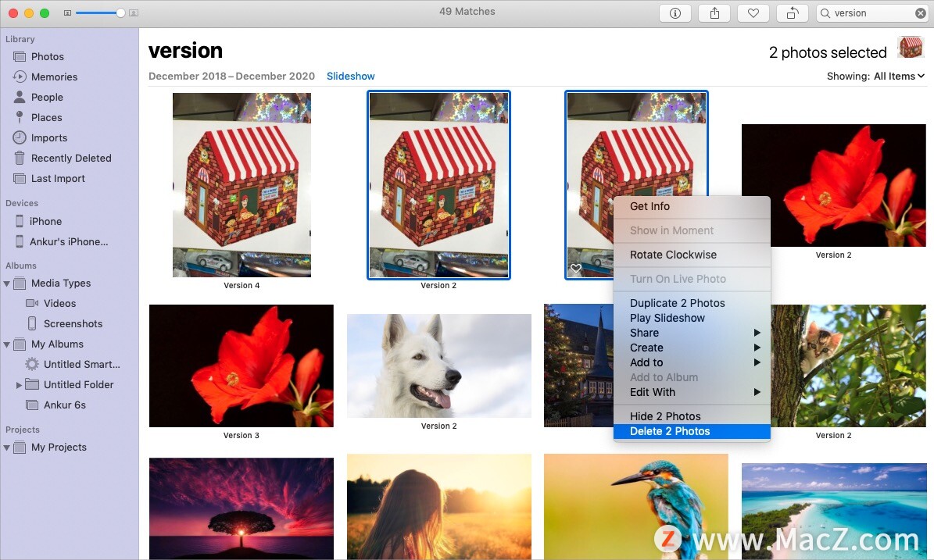The width and height of the screenshot is (934, 560).
Task: Select the Christmas tree building thumbnail
Action: (578, 366)
